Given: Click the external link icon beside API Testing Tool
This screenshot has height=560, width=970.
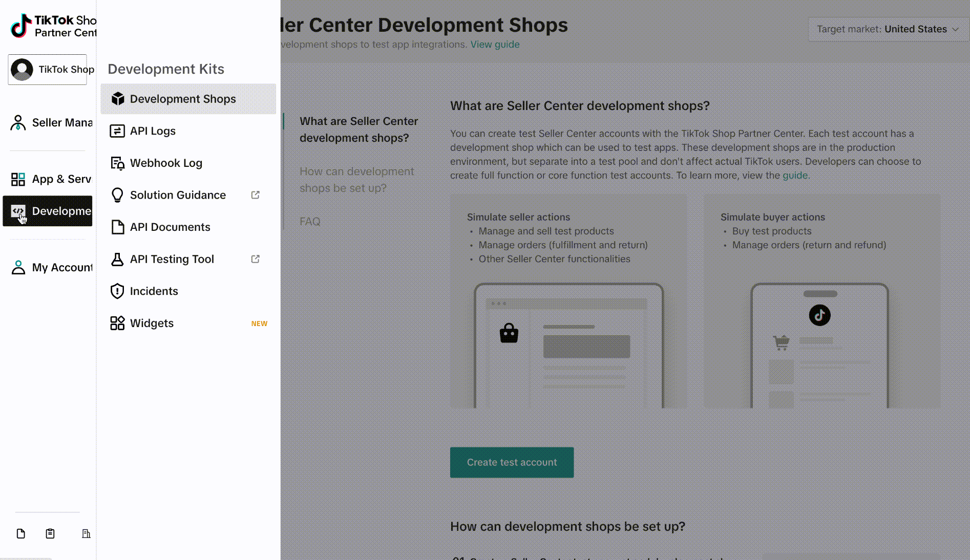Looking at the screenshot, I should coord(256,259).
